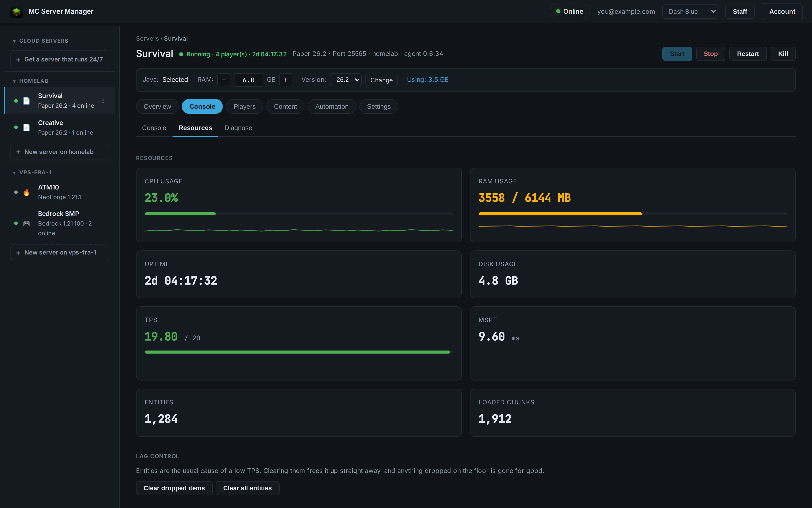This screenshot has width=812, height=508.
Task: Click the MSPT value 9.60
Action: (492, 337)
